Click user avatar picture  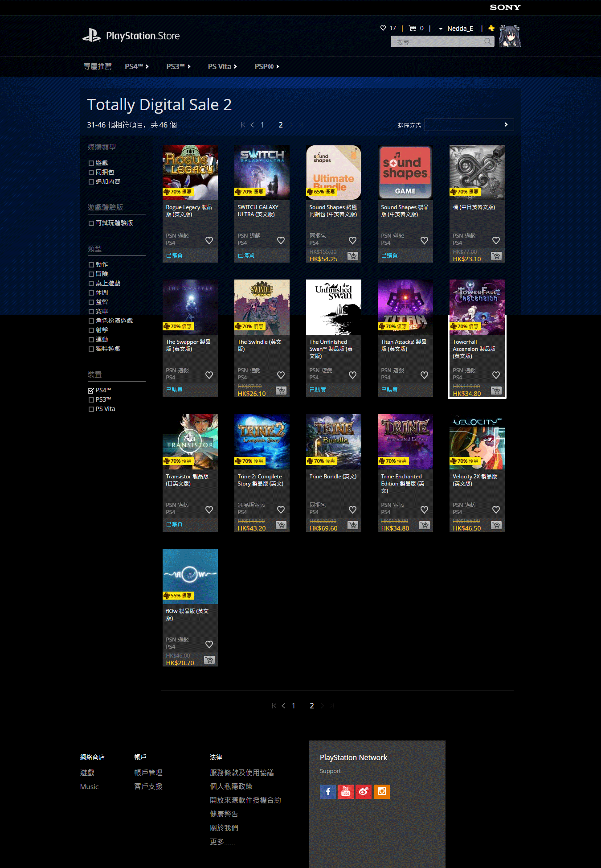(x=510, y=36)
